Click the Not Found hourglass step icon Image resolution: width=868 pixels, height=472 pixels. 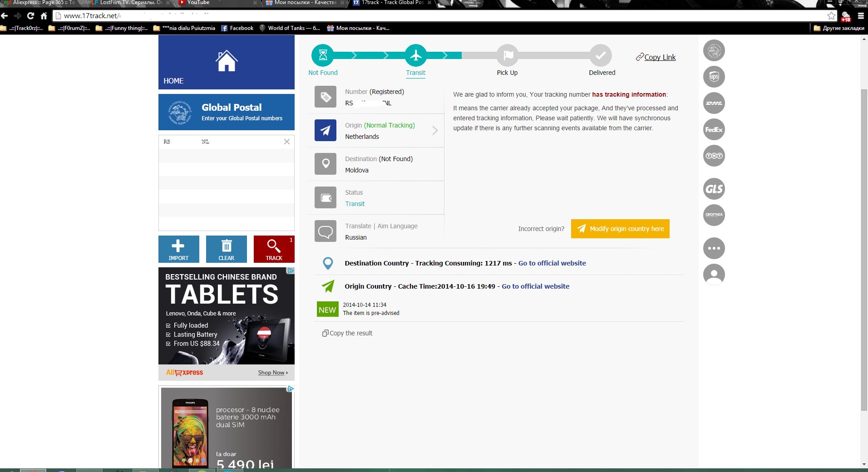(x=323, y=55)
